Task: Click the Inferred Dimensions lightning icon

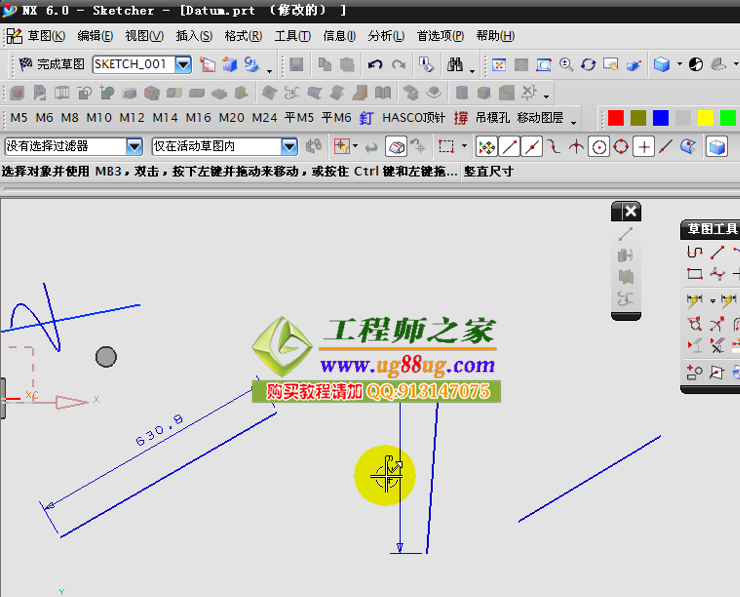Action: 695,300
